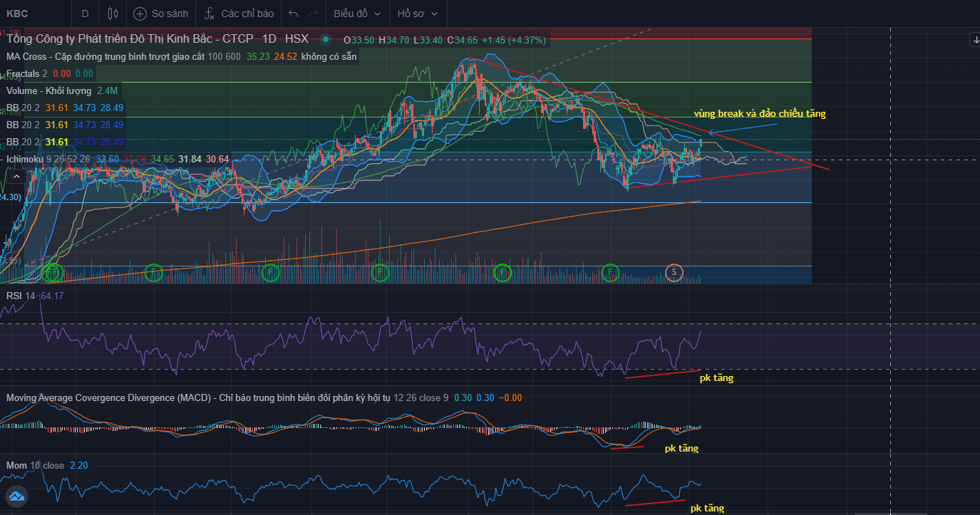Click the 'vùng break và đảo chiều tăng' annotation
Viewport: 980px width, 515px height.
760,114
